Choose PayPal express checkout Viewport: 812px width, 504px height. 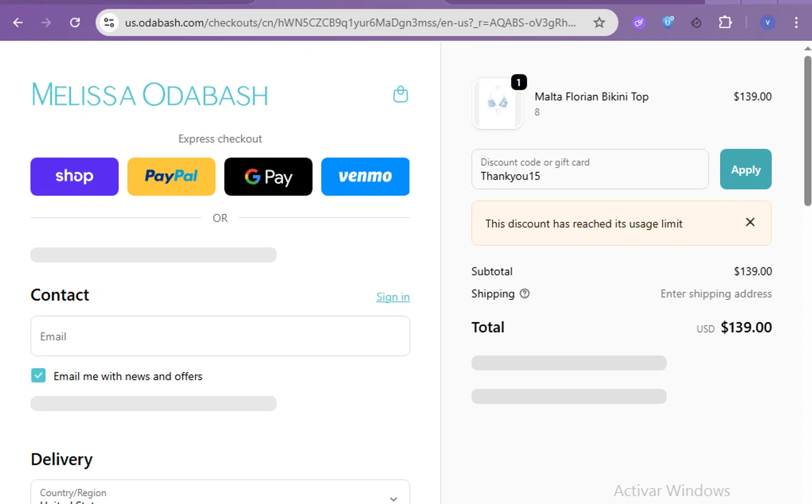click(172, 176)
